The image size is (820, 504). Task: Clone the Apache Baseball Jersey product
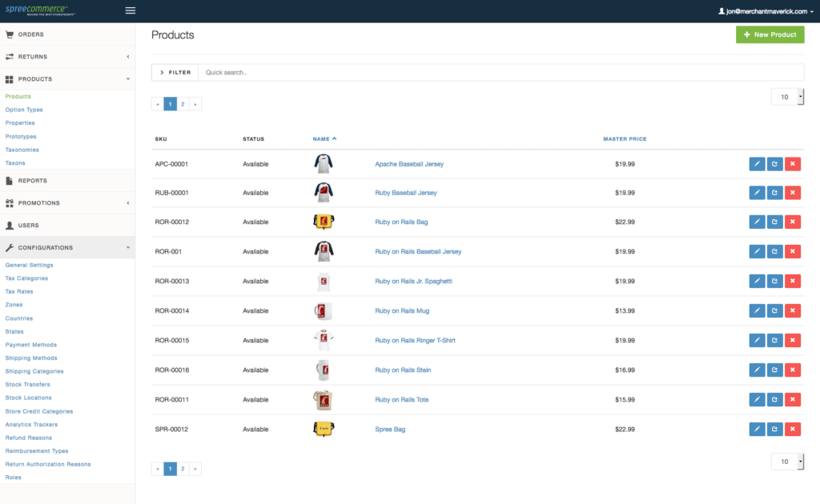[x=774, y=164]
